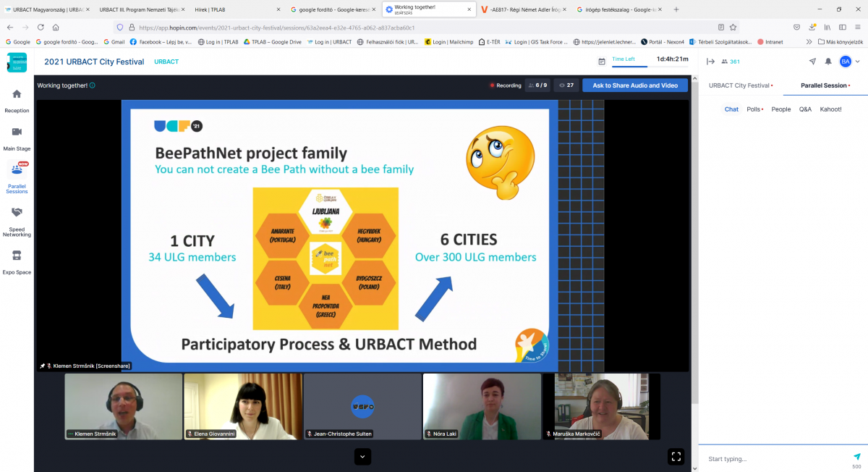868x472 pixels.
Task: Collapse the right side panel arrow
Action: click(x=710, y=62)
